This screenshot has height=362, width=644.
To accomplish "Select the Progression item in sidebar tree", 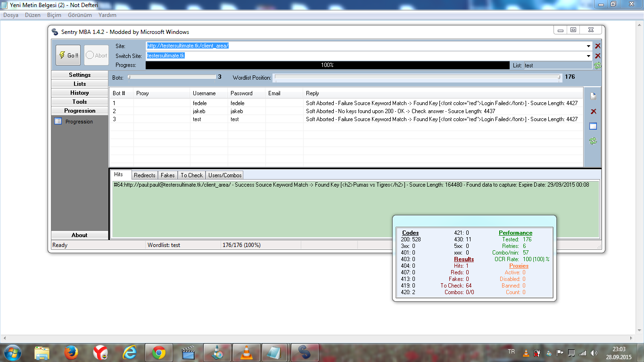I will click(x=79, y=122).
